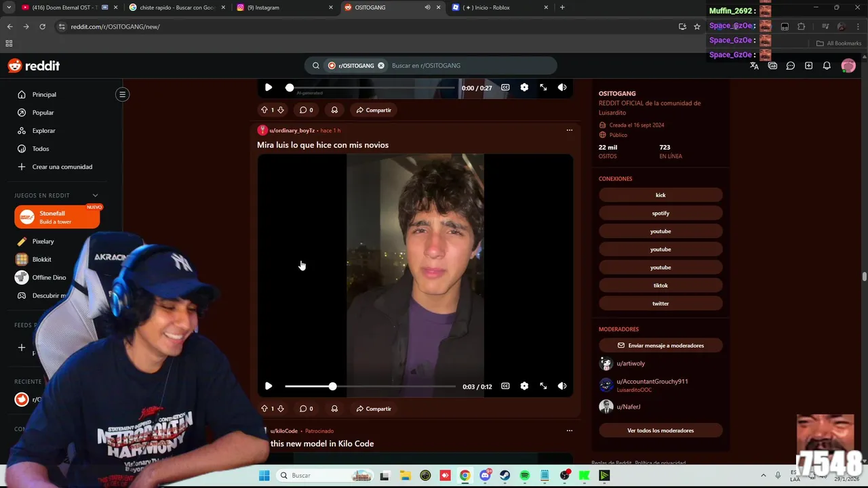Open Spotify from the taskbar

(525, 476)
